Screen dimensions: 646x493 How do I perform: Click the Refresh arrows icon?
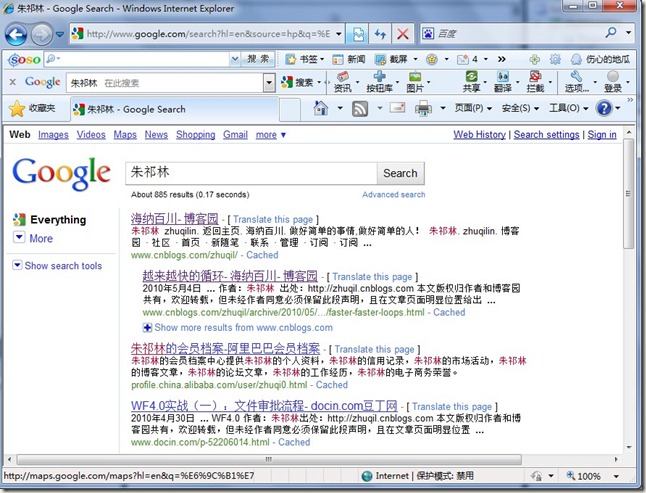[380, 34]
